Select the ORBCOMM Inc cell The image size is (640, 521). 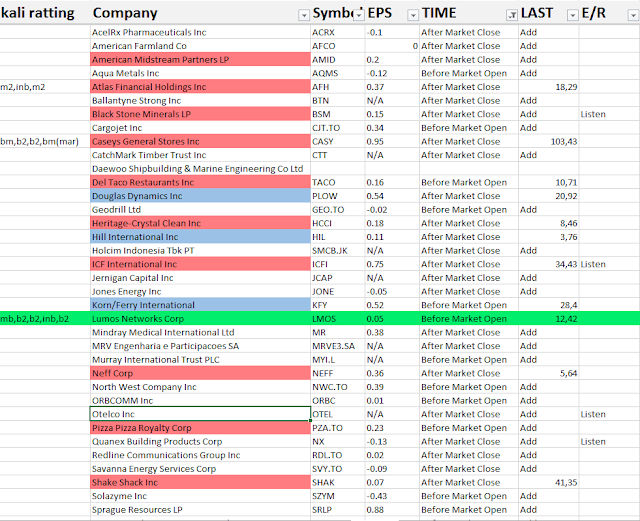click(200, 401)
